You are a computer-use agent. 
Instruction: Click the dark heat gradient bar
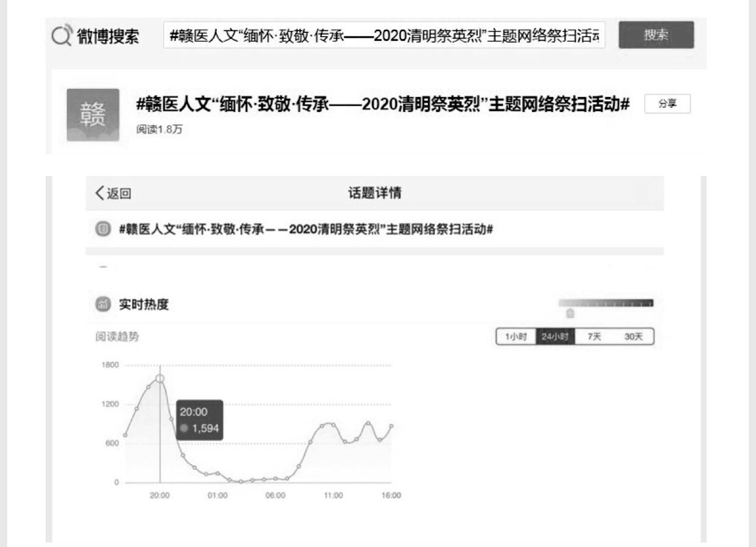pos(606,303)
